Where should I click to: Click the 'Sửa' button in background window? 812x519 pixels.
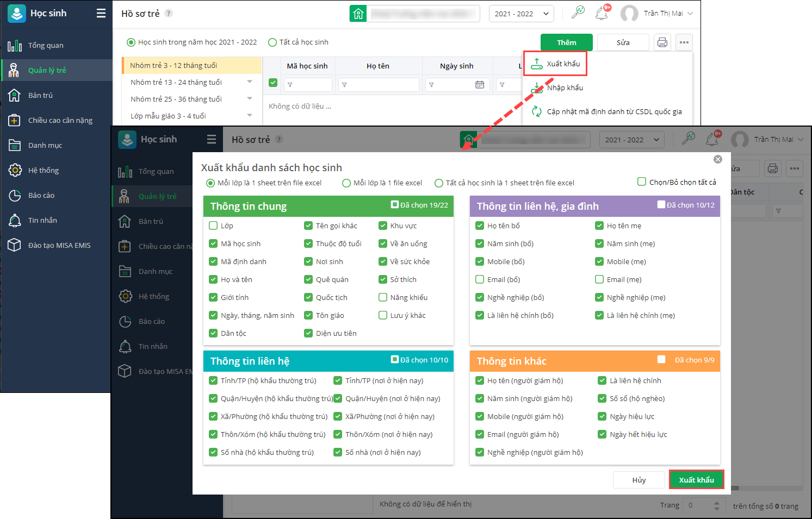(623, 42)
